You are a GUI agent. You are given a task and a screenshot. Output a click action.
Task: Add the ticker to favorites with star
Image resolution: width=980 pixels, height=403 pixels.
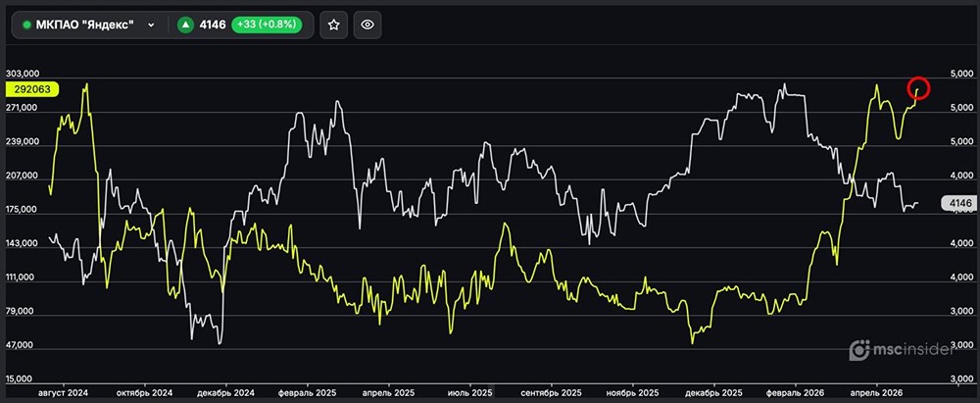click(334, 25)
